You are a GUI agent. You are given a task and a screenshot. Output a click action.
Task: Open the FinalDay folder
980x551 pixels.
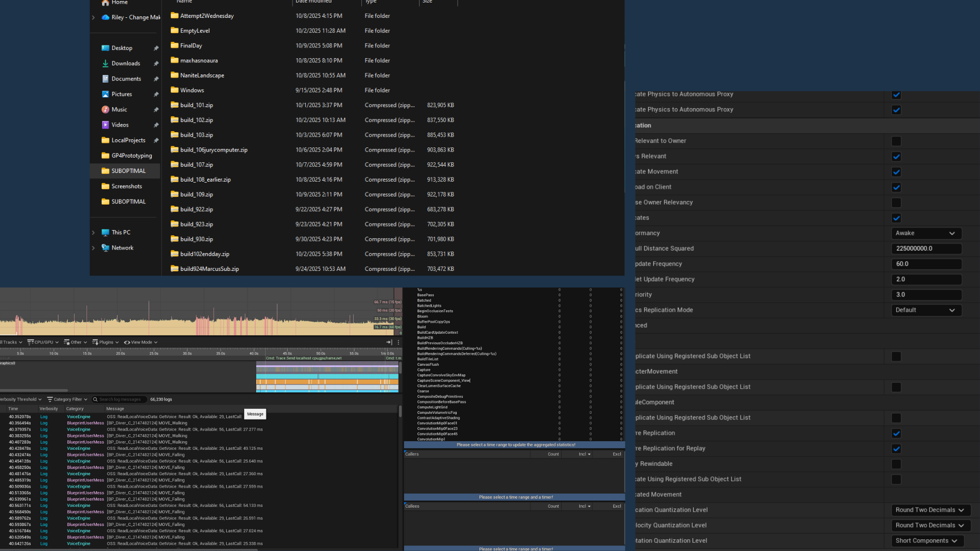[x=191, y=45]
